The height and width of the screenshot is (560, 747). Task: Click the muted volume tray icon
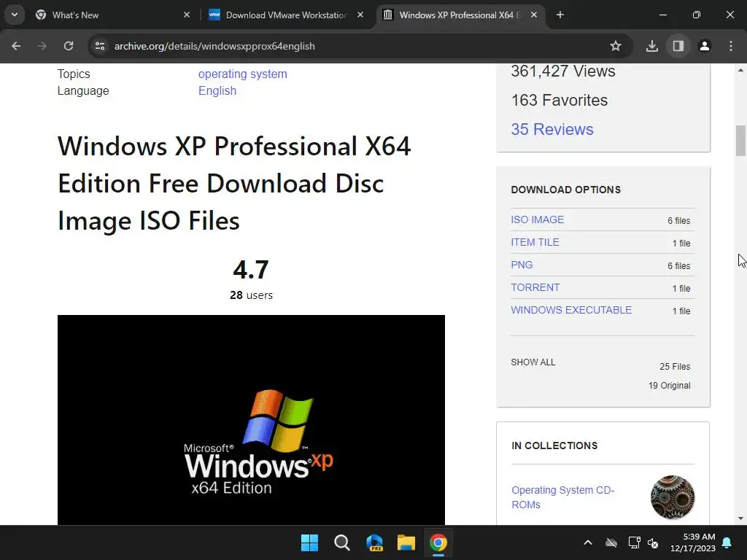click(653, 542)
